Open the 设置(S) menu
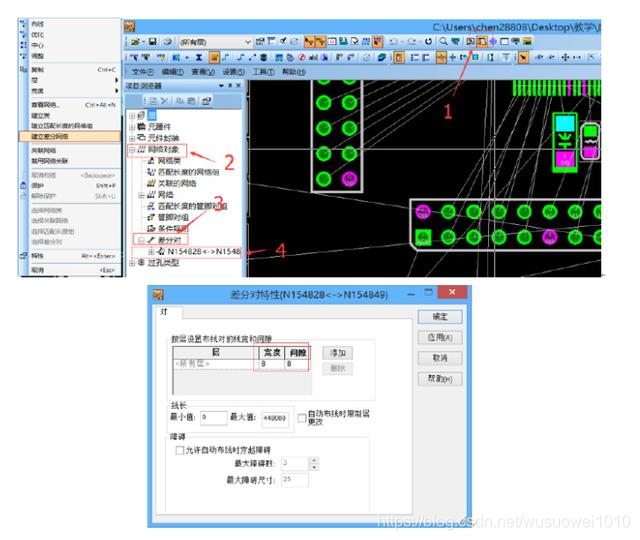The height and width of the screenshot is (540, 640). (x=233, y=72)
